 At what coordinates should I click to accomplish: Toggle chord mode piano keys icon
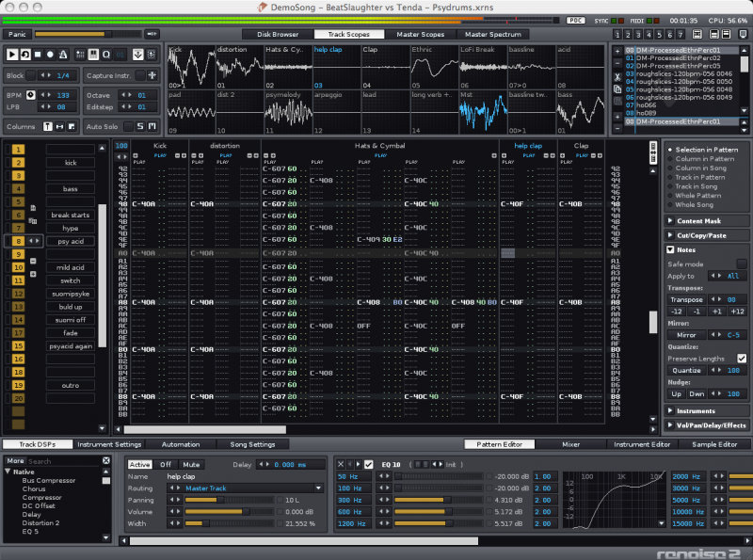[x=93, y=55]
